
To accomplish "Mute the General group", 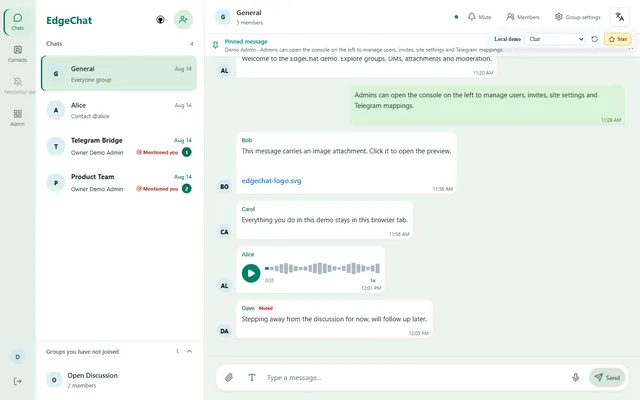I will click(x=480, y=17).
